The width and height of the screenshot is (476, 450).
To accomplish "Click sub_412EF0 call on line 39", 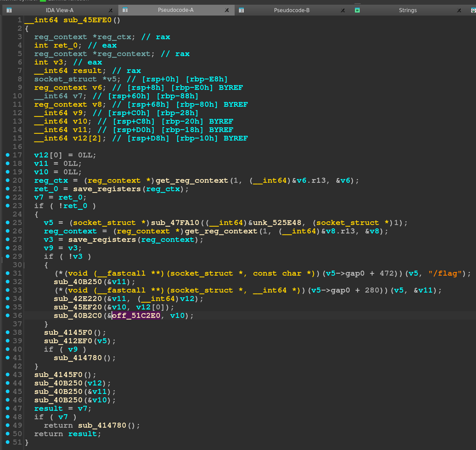I will (68, 341).
